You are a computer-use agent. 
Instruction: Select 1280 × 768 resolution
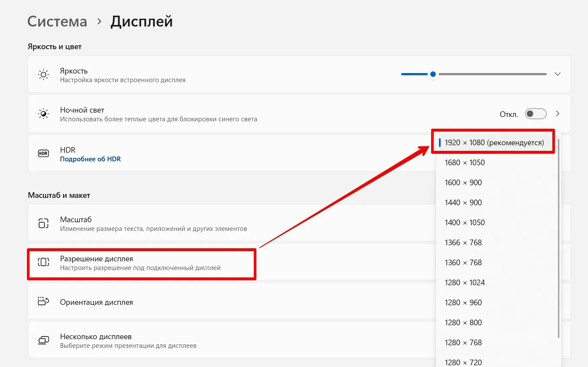click(x=463, y=343)
